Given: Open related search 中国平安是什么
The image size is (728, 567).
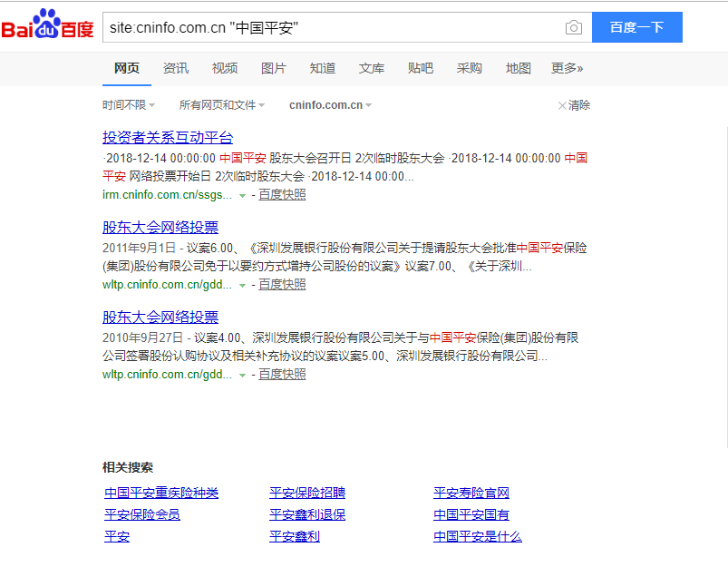Looking at the screenshot, I should tap(477, 536).
